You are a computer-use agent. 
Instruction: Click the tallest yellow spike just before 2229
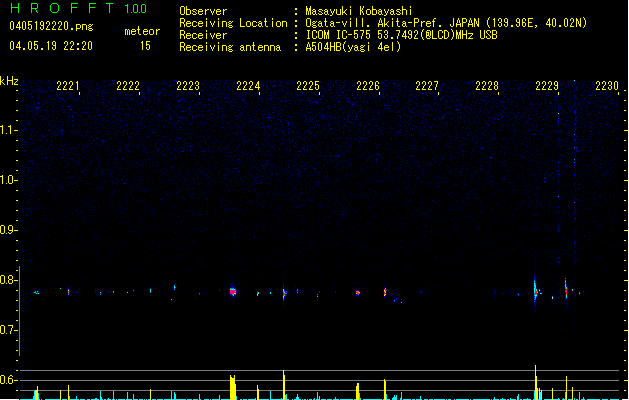pyautogui.click(x=536, y=382)
